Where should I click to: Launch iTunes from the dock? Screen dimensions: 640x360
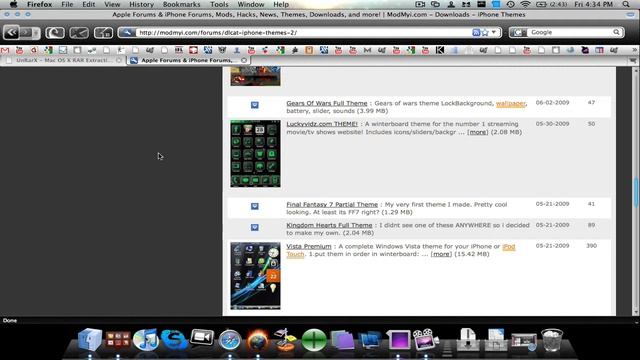point(146,340)
